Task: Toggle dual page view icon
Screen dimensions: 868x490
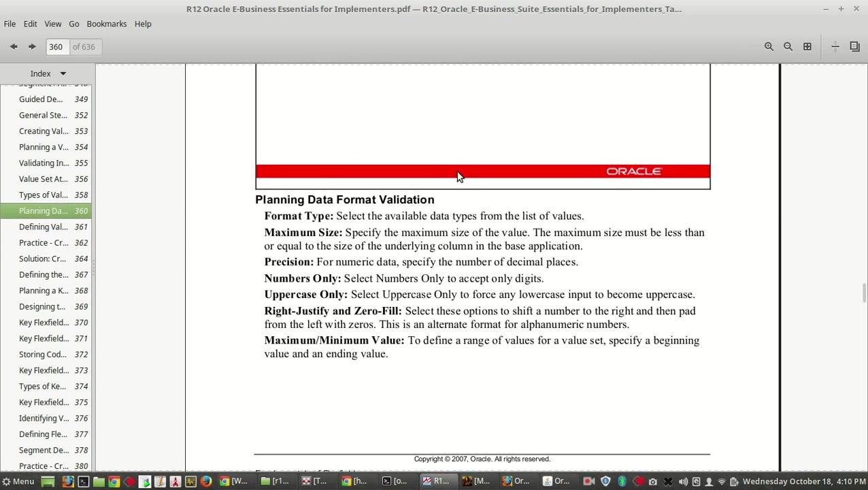Action: (854, 47)
